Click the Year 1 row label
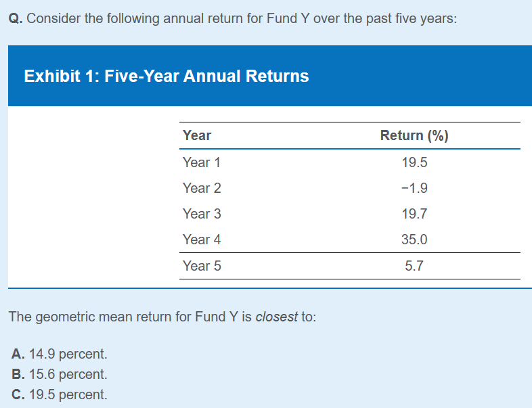 (202, 162)
